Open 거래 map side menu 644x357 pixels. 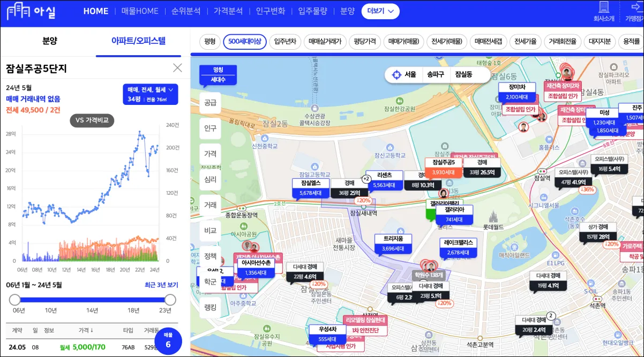pos(210,205)
